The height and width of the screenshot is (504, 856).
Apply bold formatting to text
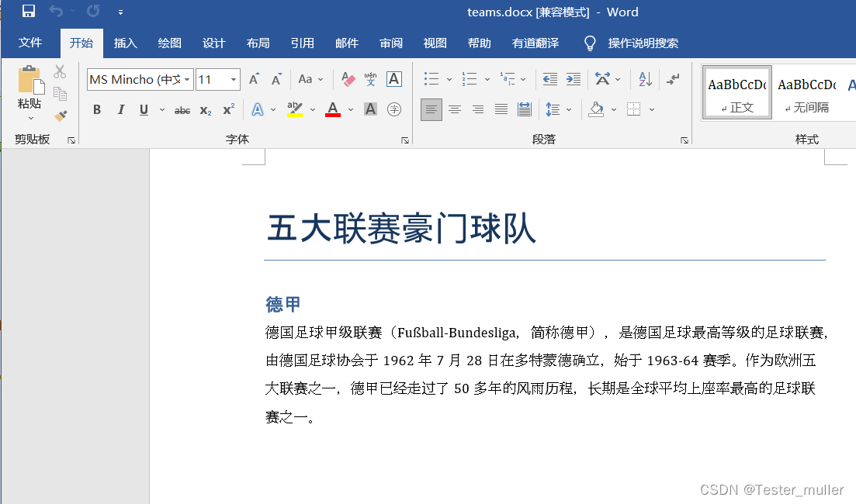pyautogui.click(x=96, y=109)
